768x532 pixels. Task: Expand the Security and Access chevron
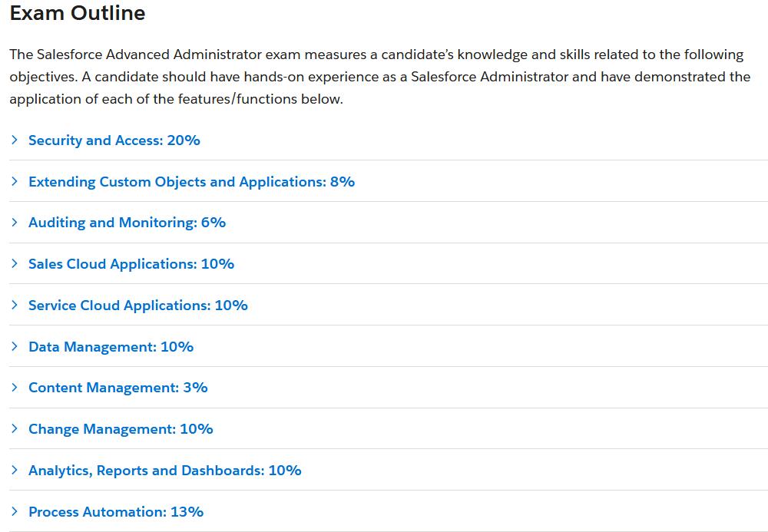(14, 140)
